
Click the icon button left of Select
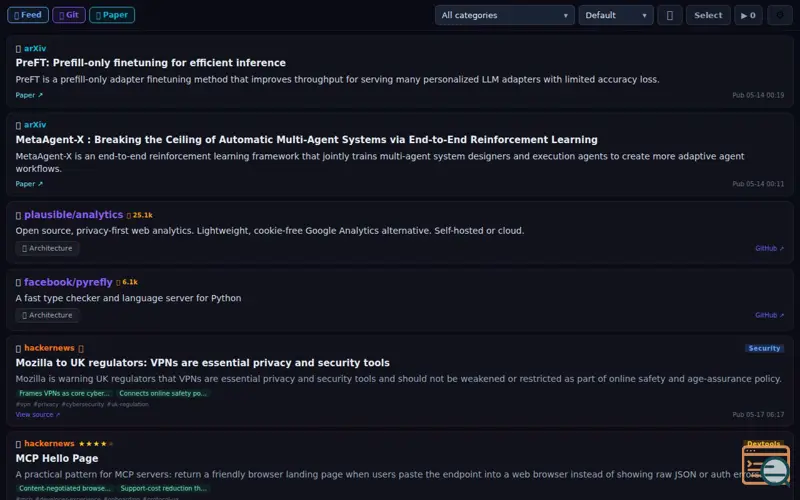669,15
